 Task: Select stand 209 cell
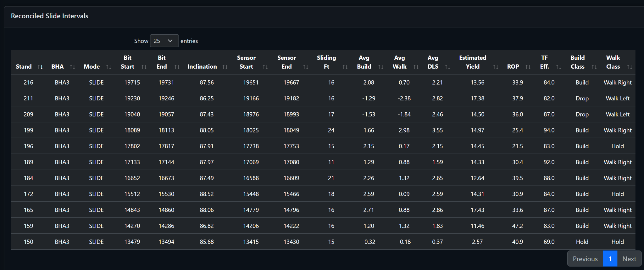pyautogui.click(x=29, y=114)
